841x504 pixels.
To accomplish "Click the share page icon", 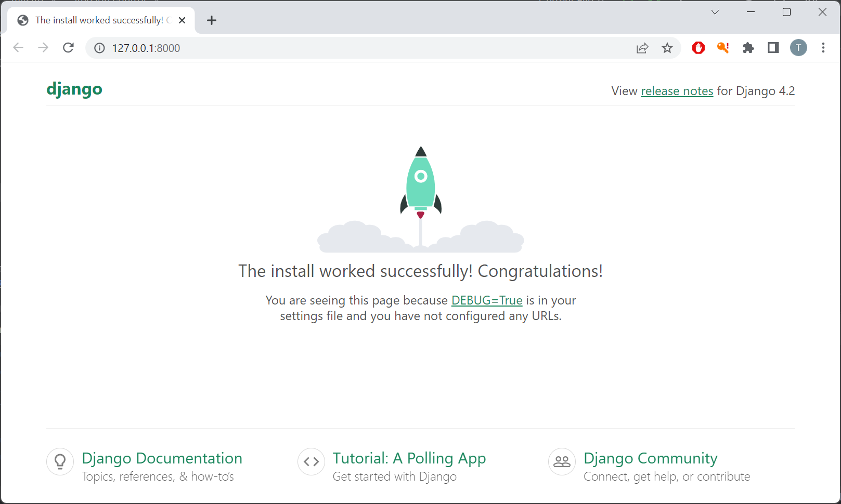I will coord(642,48).
